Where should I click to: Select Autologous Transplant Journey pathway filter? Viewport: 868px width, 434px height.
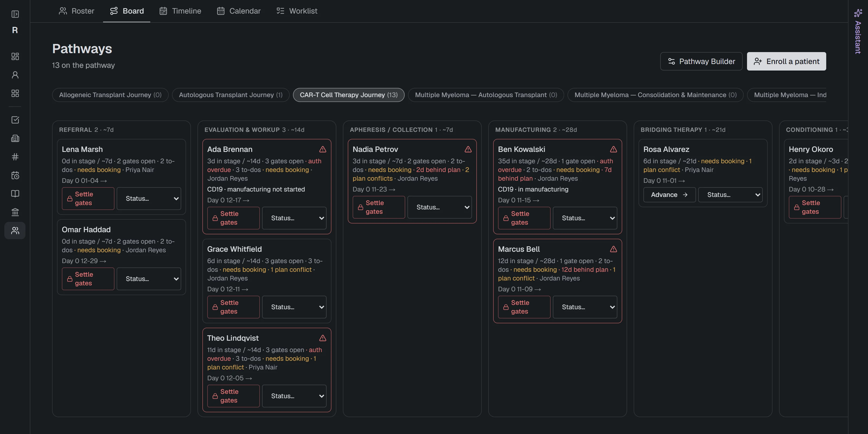pyautogui.click(x=231, y=95)
